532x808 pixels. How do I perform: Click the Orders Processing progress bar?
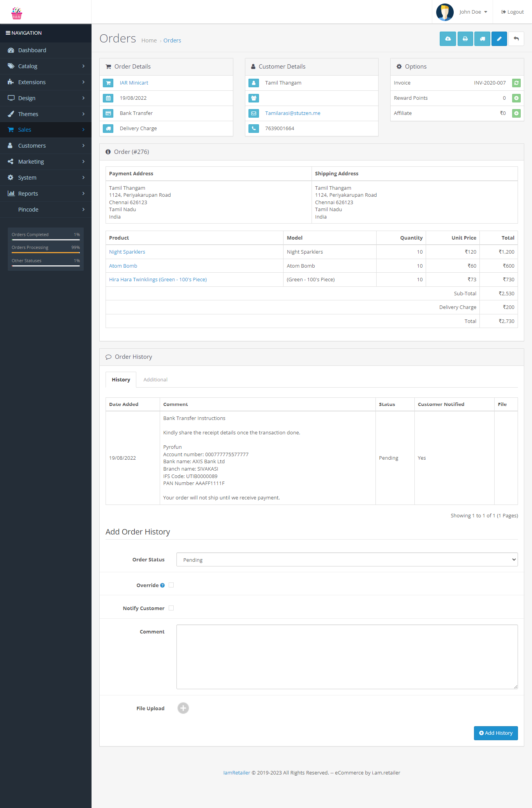46,252
